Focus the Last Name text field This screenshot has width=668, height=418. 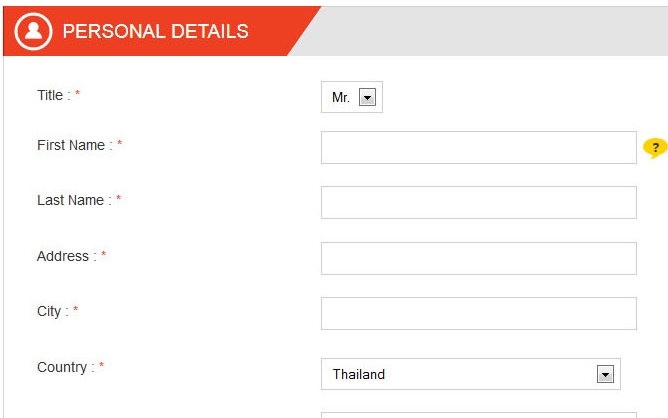[479, 202]
